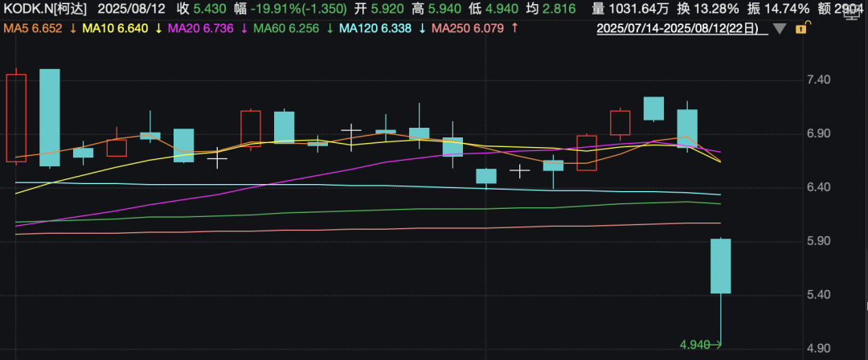Click the last large cyan gap-down candlestick
868x360 pixels.
pos(720,266)
